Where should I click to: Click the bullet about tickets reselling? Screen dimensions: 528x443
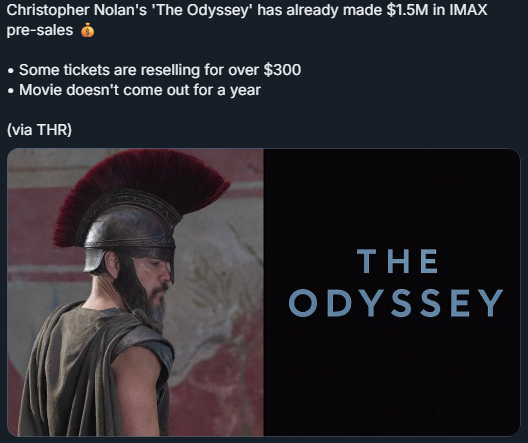[155, 70]
